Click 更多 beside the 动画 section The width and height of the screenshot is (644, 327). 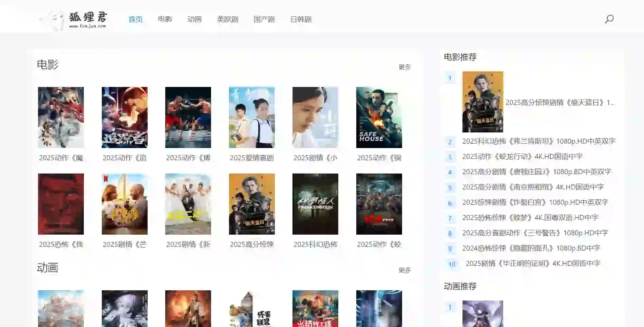click(x=404, y=270)
